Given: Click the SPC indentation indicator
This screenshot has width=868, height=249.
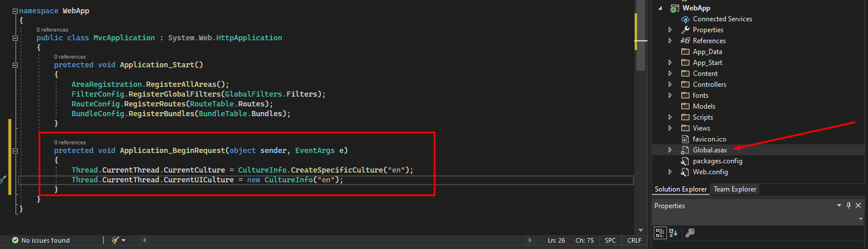Looking at the screenshot, I should point(610,240).
